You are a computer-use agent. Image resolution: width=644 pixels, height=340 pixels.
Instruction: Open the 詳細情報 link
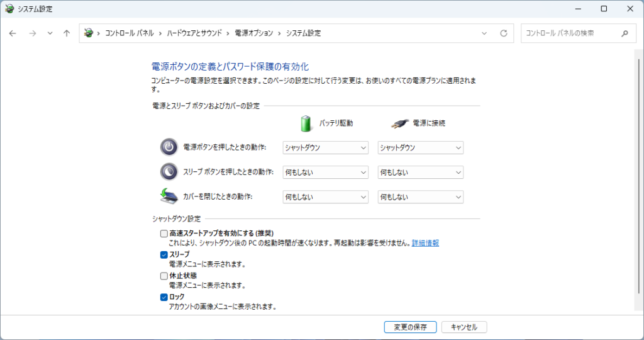pyautogui.click(x=425, y=243)
